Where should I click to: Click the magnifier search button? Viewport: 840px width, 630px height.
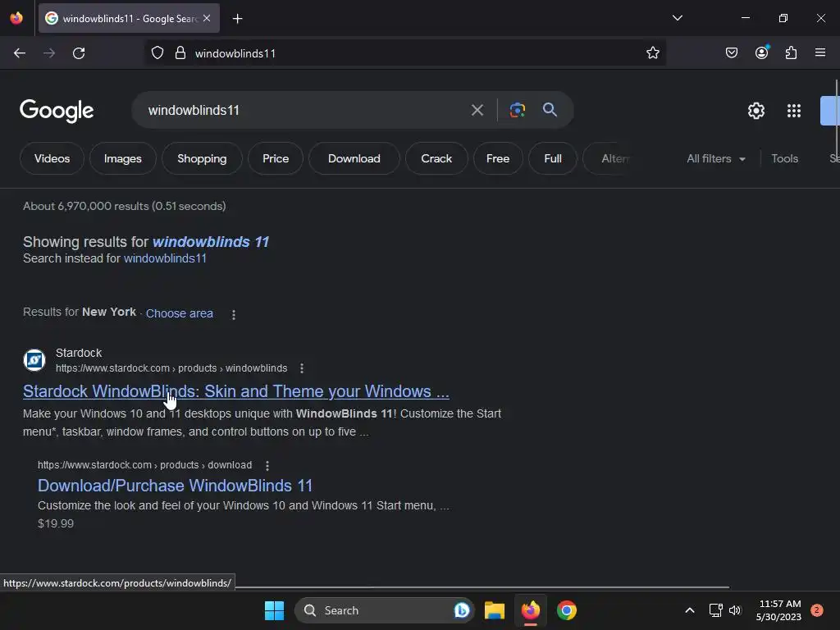(550, 110)
